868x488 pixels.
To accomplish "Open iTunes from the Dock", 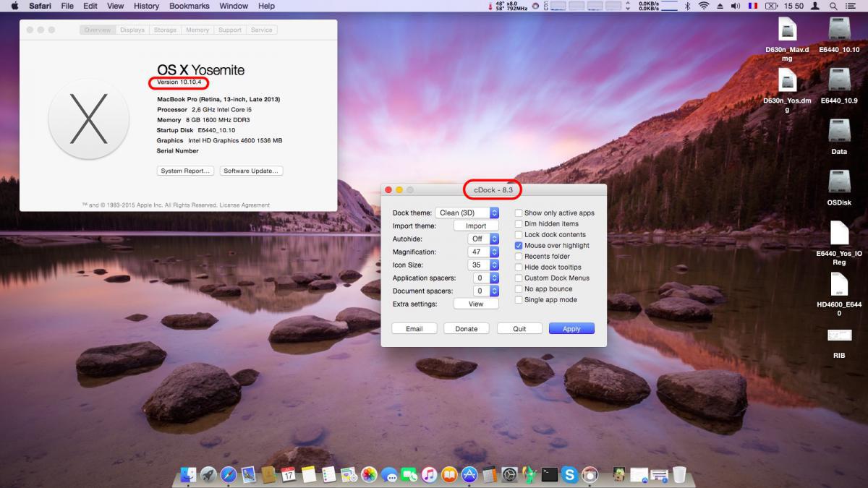I will (x=430, y=476).
